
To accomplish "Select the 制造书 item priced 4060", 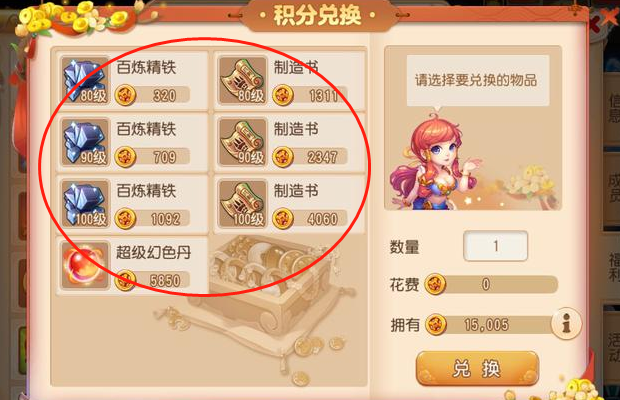I will click(x=289, y=204).
